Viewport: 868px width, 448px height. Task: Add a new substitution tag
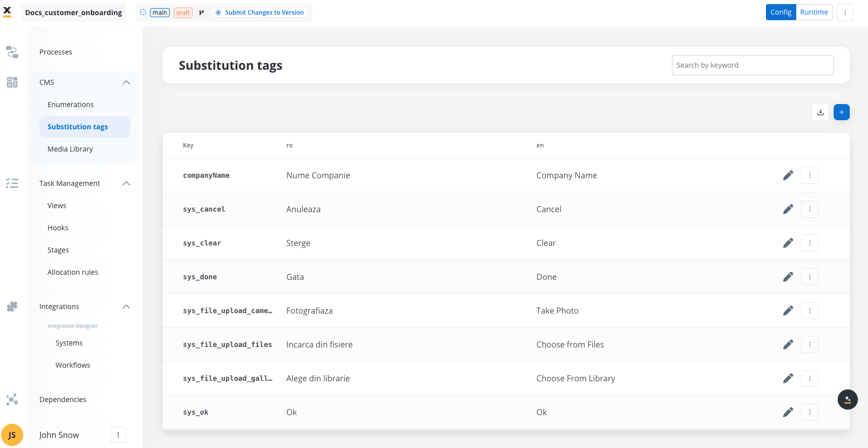click(x=842, y=112)
